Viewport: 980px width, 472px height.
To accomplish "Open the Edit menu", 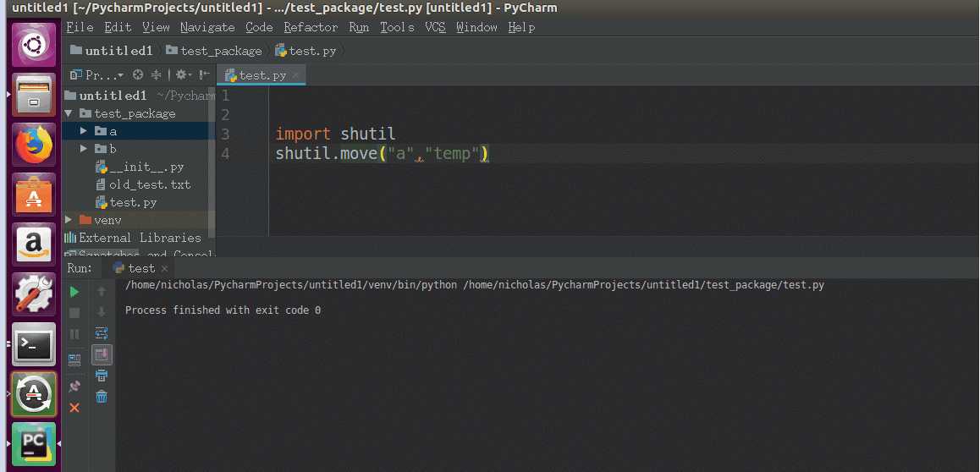I will click(118, 27).
